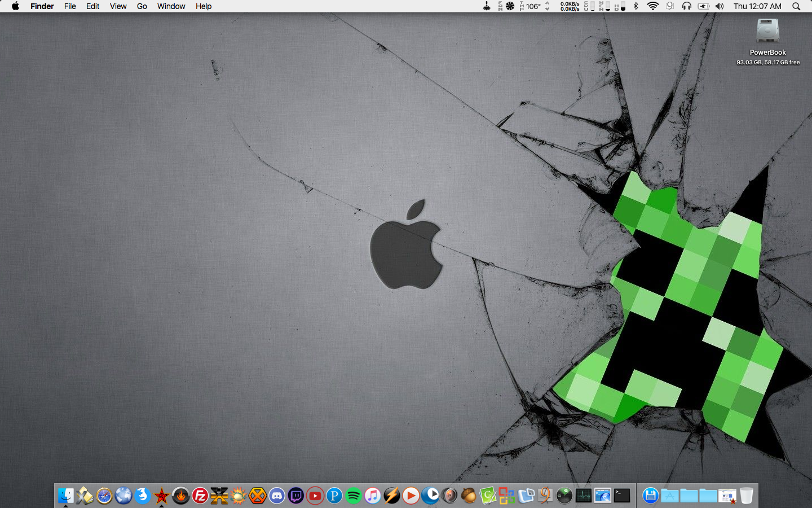Open the camera lens app in dock

coord(449,496)
